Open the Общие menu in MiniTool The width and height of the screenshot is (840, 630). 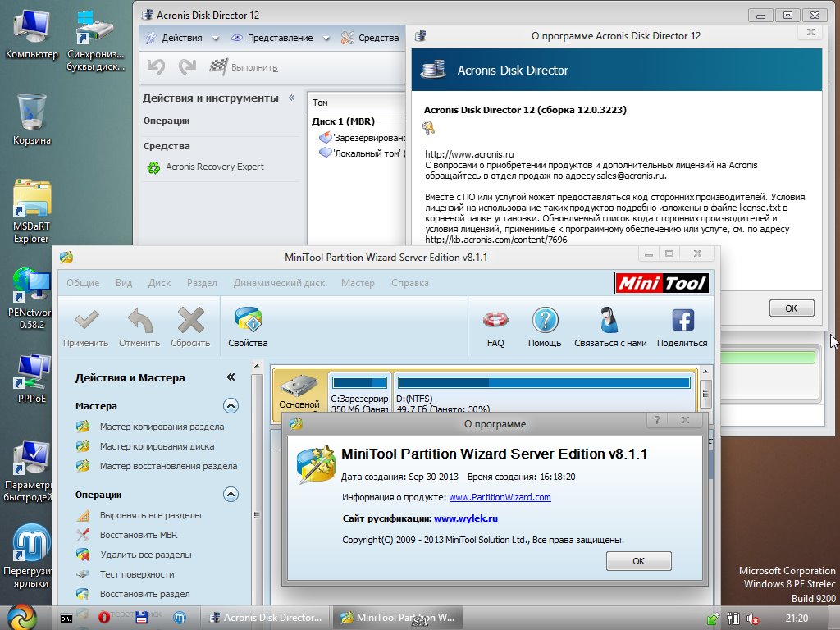click(x=83, y=283)
